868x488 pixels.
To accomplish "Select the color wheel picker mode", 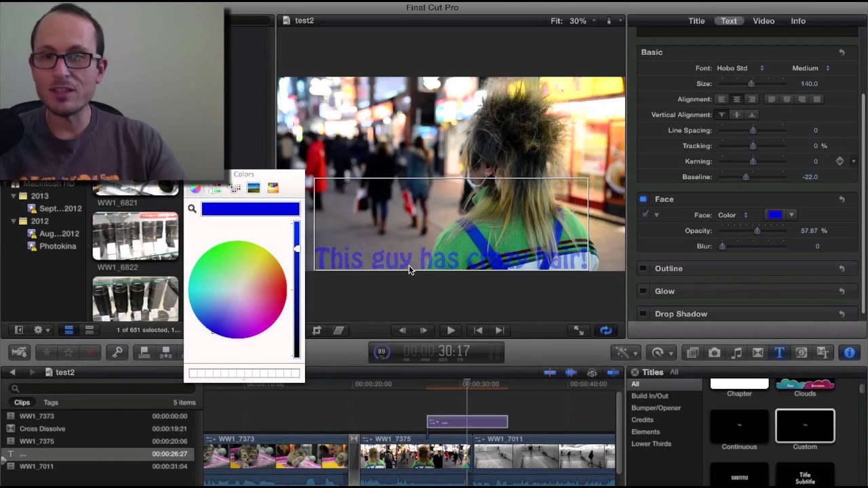I will coord(195,188).
